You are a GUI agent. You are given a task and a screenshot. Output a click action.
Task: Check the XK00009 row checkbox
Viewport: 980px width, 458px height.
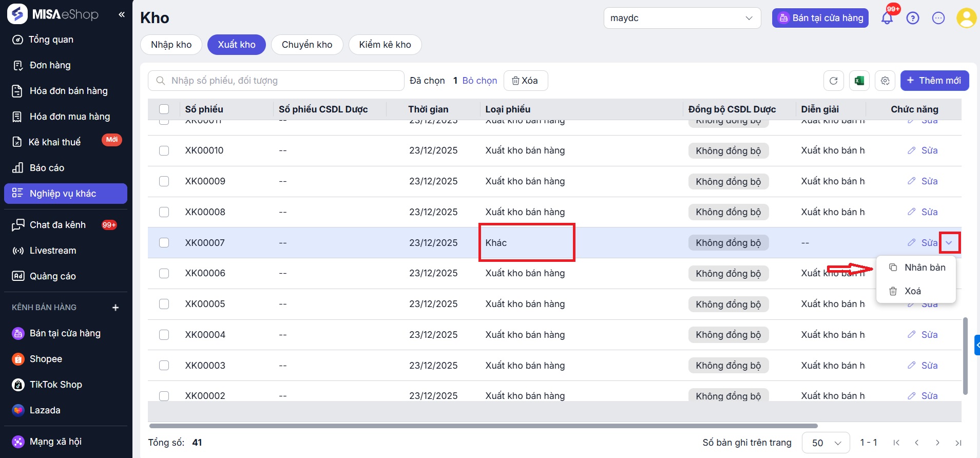[x=164, y=181]
